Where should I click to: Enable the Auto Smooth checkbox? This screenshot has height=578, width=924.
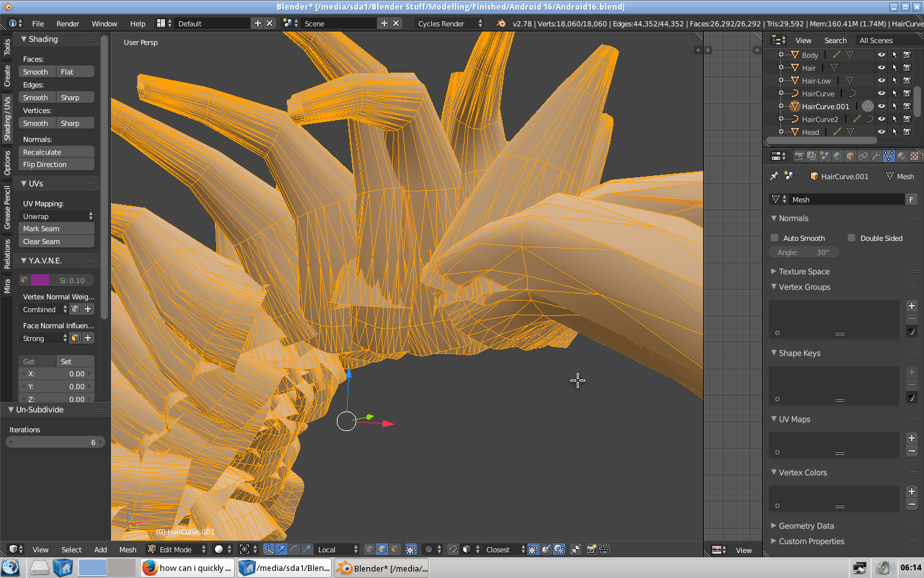(774, 238)
